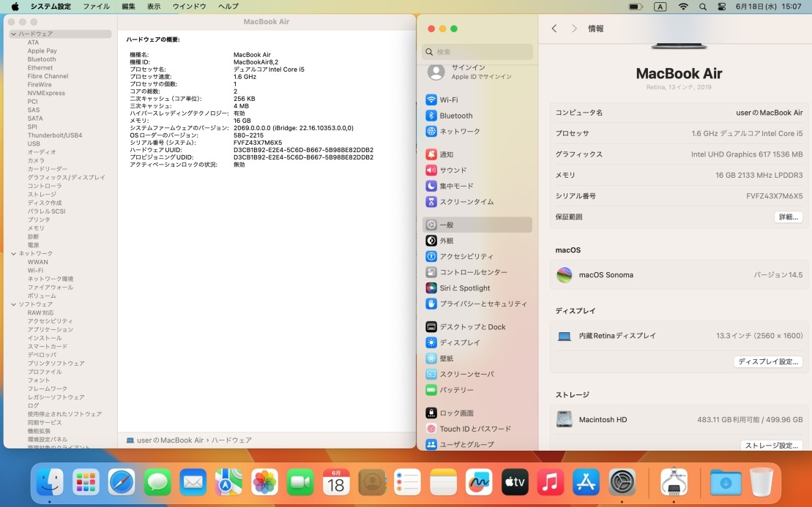Open スクリーンタイム in the sidebar
Viewport: 812px width, 507px height.
point(477,202)
